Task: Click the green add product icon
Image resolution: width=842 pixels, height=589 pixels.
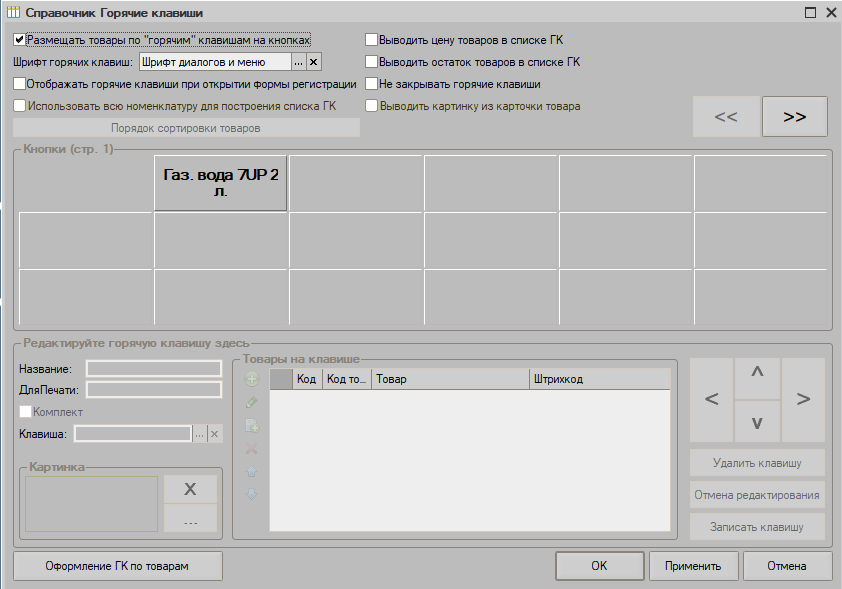Action: 252,379
